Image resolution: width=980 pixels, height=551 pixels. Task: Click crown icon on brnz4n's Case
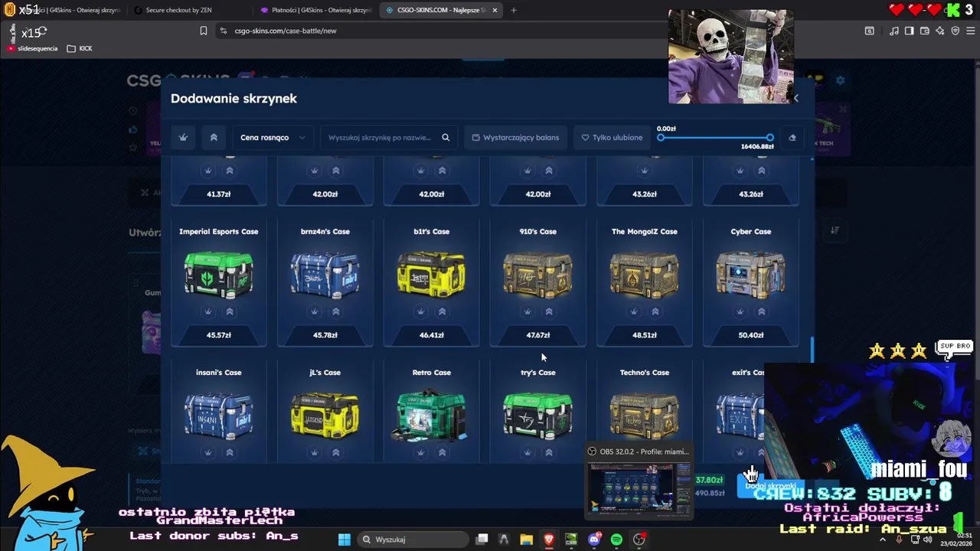(x=314, y=311)
